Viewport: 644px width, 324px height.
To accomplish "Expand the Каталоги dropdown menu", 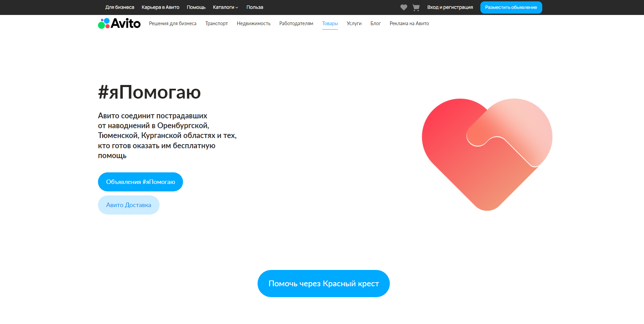I will pos(225,7).
